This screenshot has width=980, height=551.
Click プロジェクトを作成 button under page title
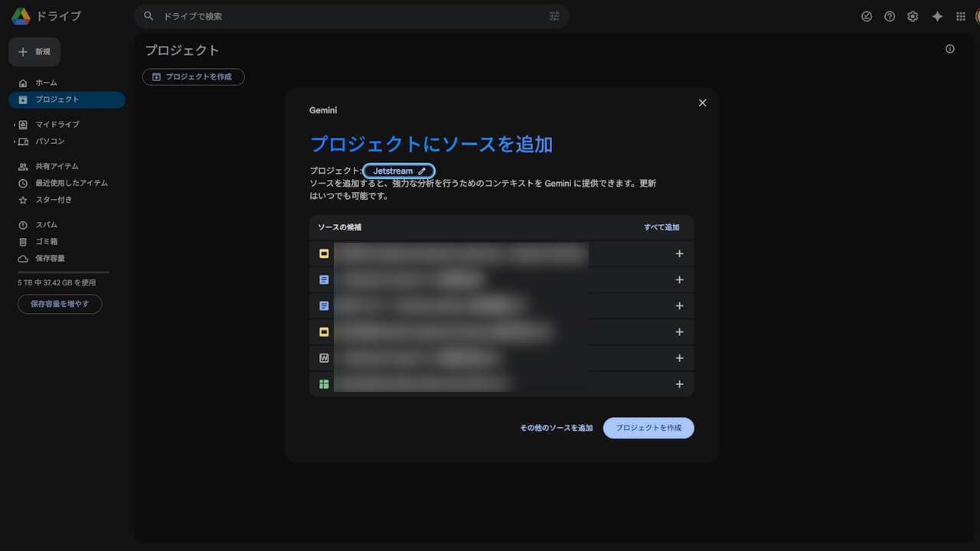point(194,77)
